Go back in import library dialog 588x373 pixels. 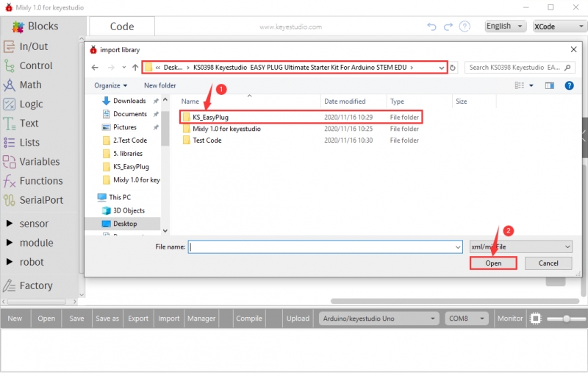pyautogui.click(x=95, y=68)
